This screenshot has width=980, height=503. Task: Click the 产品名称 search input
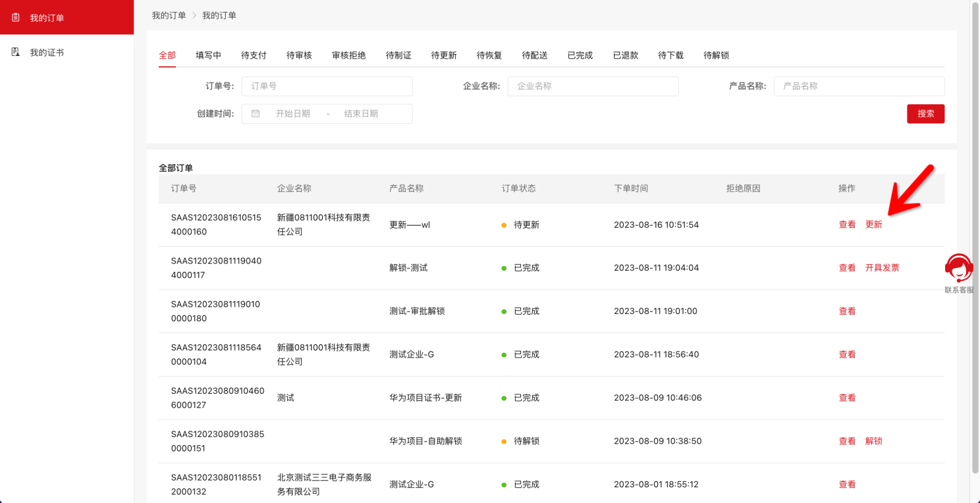[859, 86]
